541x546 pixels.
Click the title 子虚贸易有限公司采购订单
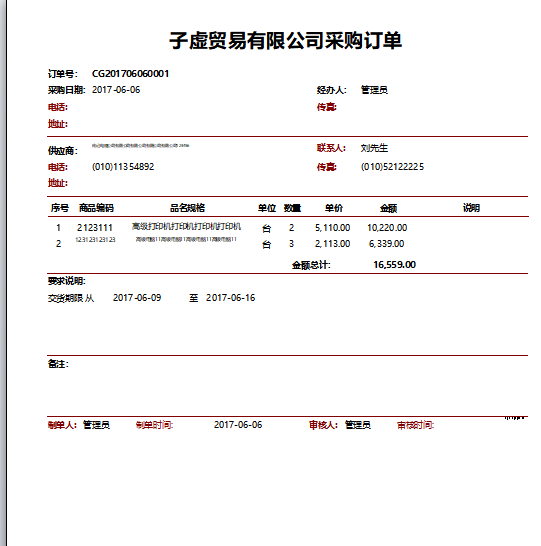285,41
